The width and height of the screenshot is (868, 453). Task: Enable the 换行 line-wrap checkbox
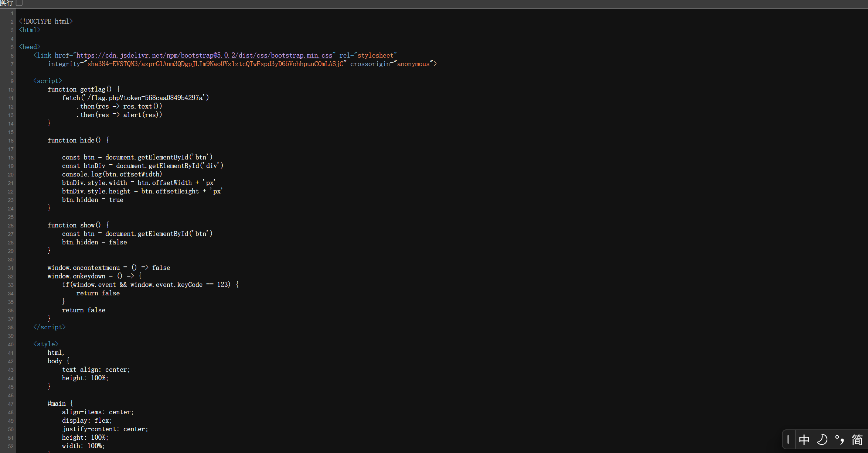click(19, 3)
